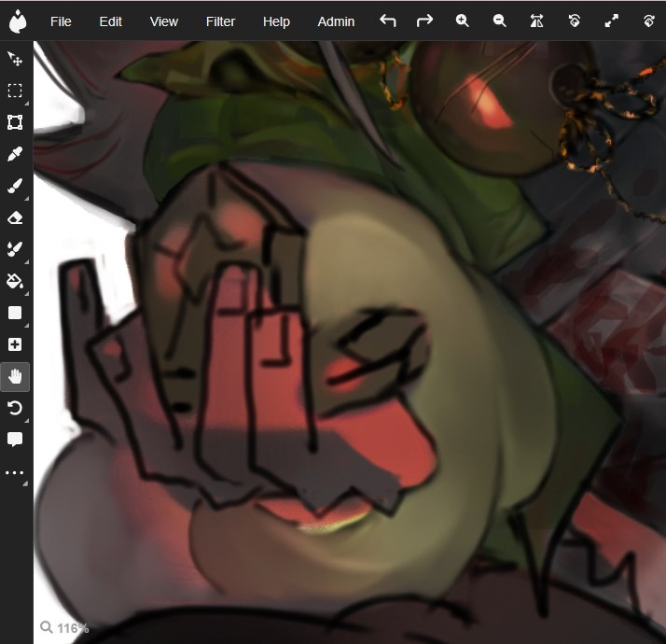Open the File menu
Image resolution: width=666 pixels, height=644 pixels.
coord(61,21)
